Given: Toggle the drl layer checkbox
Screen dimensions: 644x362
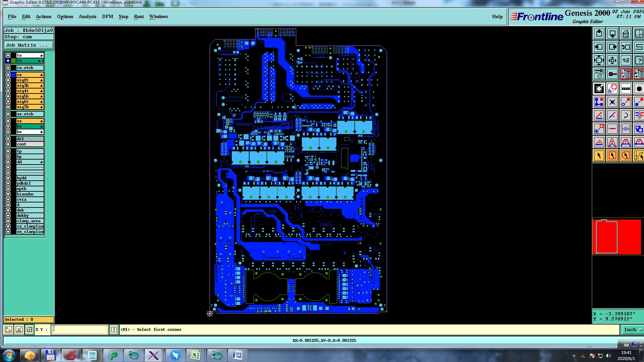Looking at the screenshot, I should click(8, 139).
